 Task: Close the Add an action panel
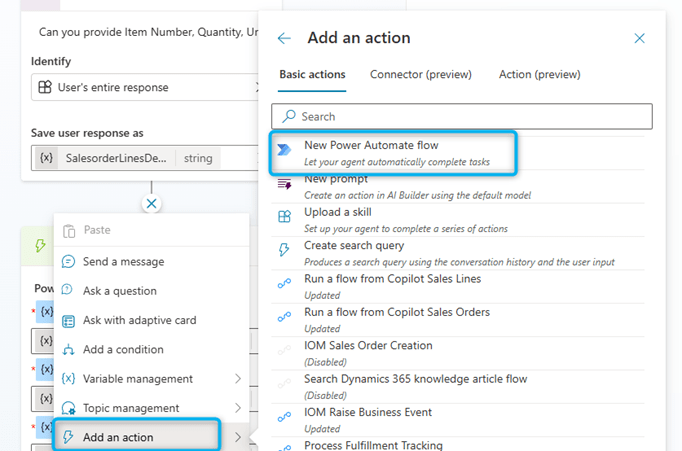point(640,38)
